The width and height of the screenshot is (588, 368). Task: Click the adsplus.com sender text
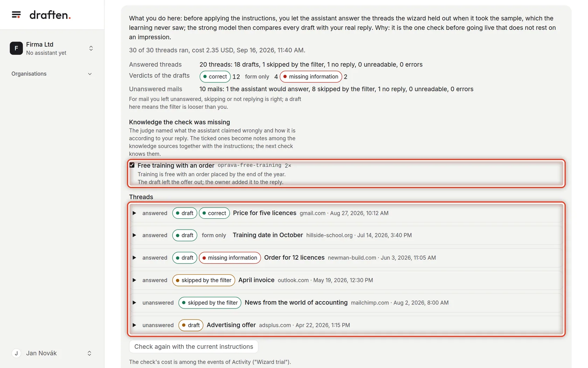coord(275,325)
